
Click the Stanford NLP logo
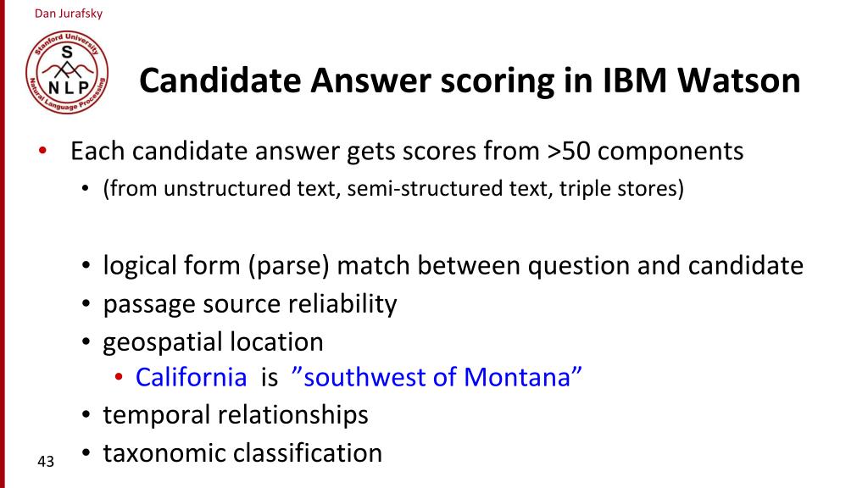point(67,73)
